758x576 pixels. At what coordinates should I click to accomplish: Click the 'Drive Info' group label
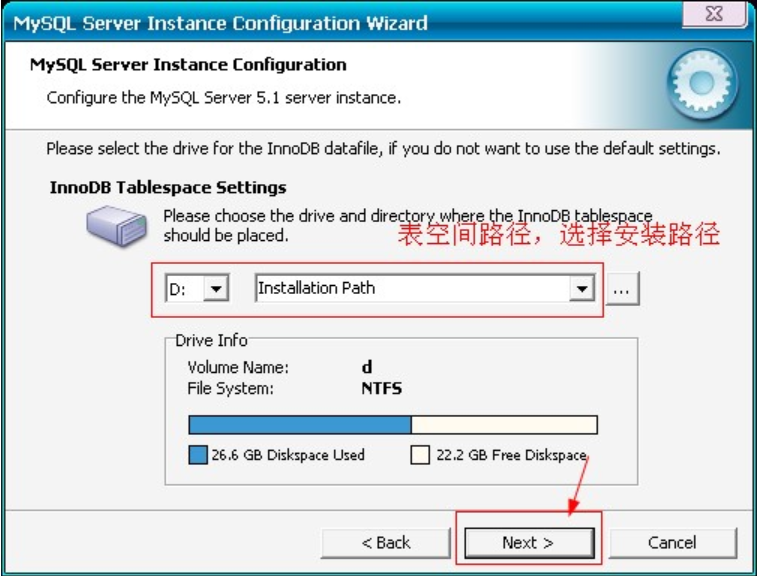coord(211,341)
